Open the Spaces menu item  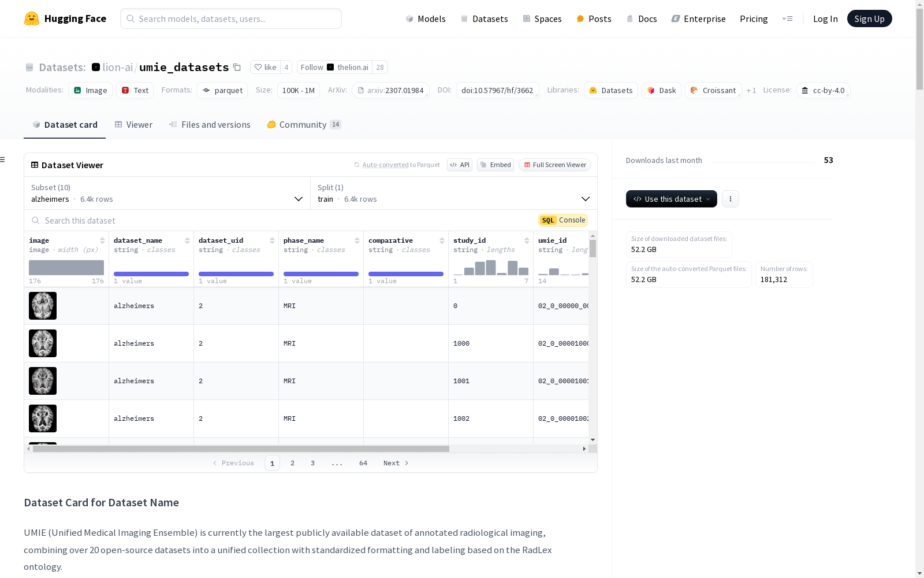tap(542, 18)
